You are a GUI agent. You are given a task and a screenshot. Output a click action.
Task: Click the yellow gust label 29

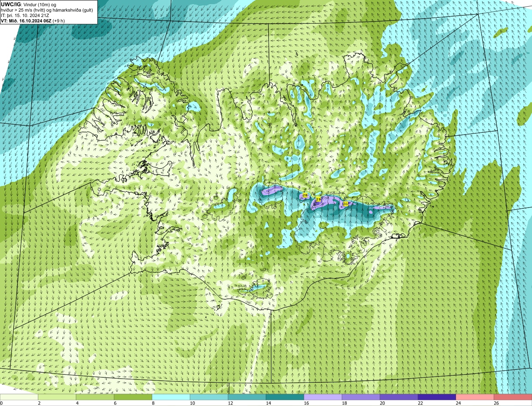tap(318, 200)
